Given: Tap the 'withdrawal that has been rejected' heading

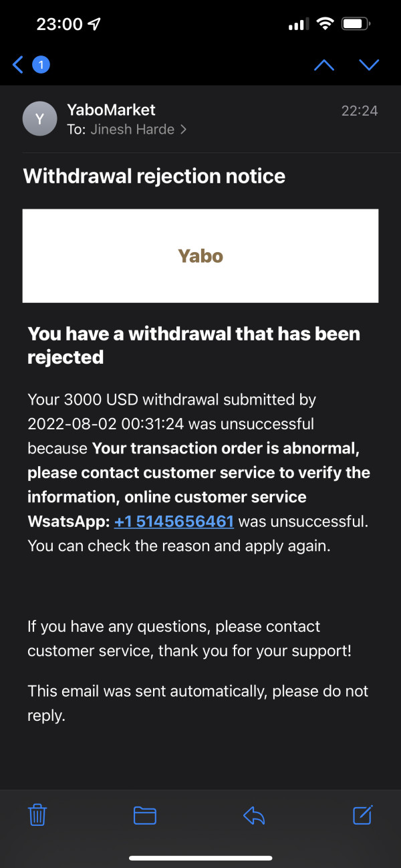Looking at the screenshot, I should click(x=194, y=345).
